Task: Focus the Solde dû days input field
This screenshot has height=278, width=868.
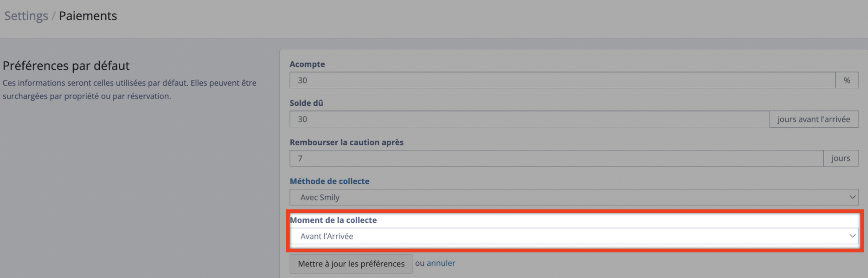Action: pos(529,119)
